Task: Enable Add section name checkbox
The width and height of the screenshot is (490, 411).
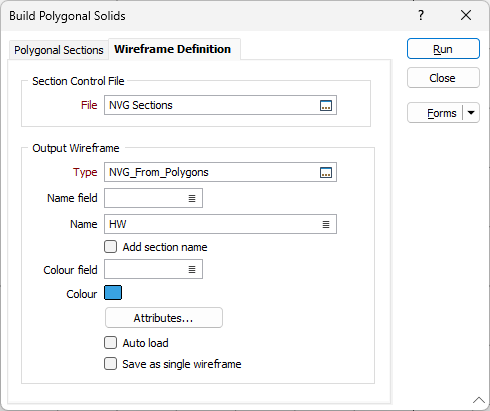Action: (110, 247)
